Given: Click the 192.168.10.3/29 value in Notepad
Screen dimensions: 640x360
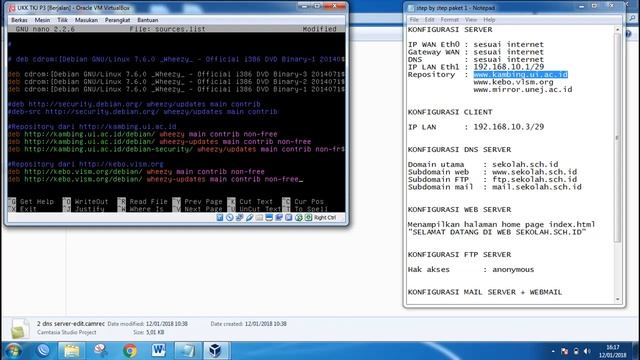Looking at the screenshot, I should tap(509, 127).
